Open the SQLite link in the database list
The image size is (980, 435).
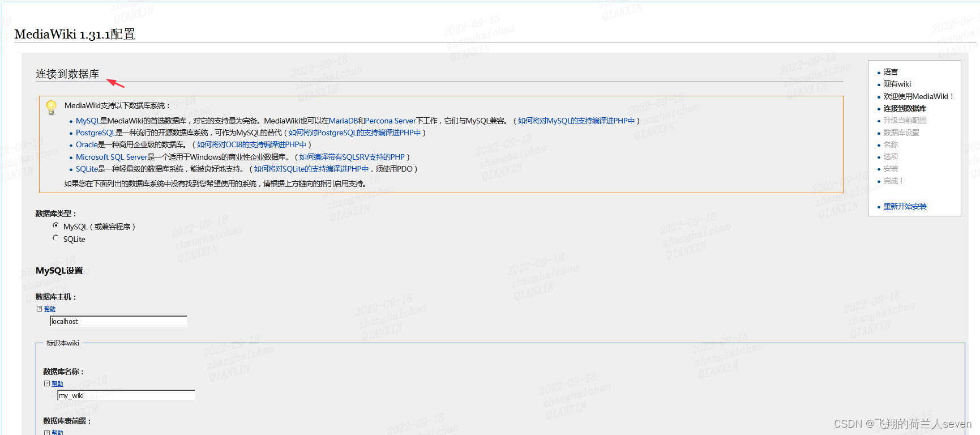tap(87, 169)
